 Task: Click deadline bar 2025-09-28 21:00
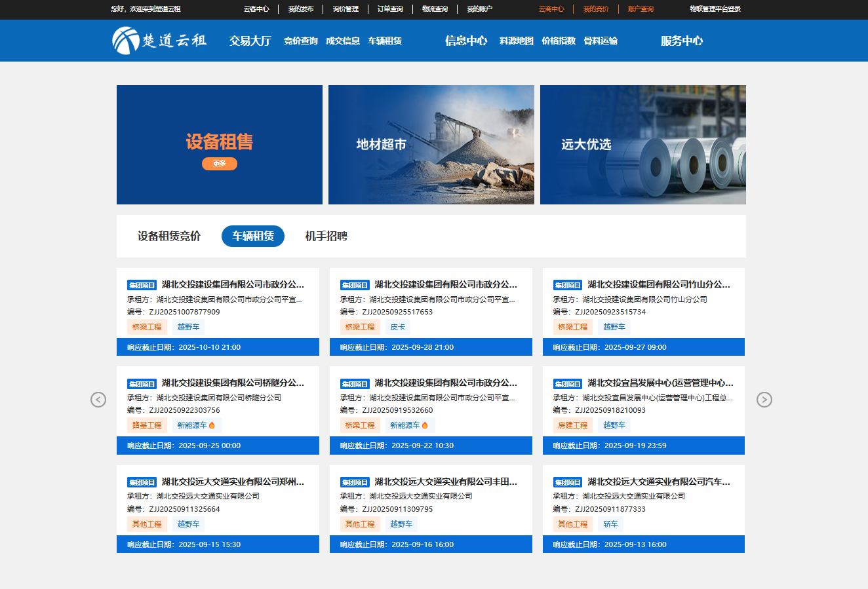coord(431,347)
